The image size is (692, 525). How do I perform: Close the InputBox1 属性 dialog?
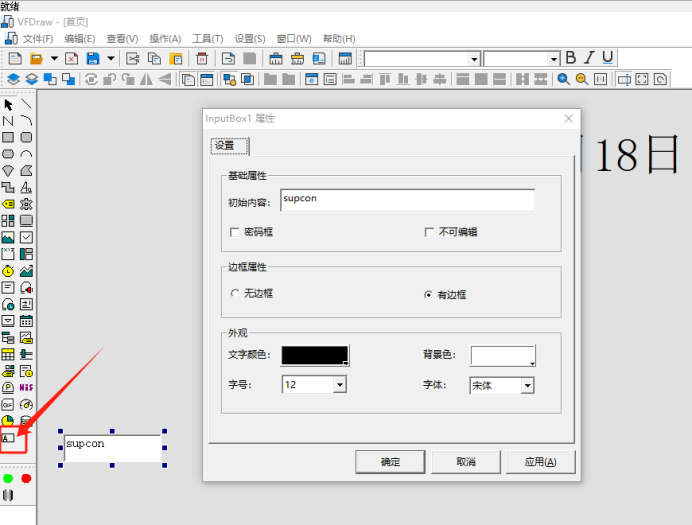568,119
